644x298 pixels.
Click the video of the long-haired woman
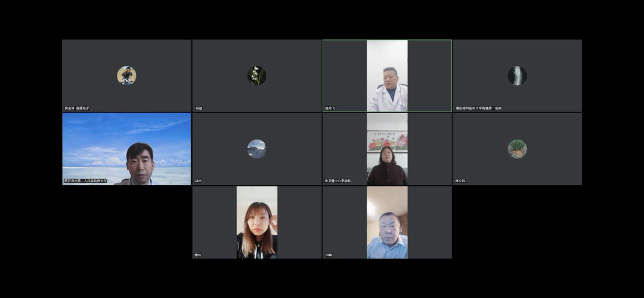(x=257, y=222)
